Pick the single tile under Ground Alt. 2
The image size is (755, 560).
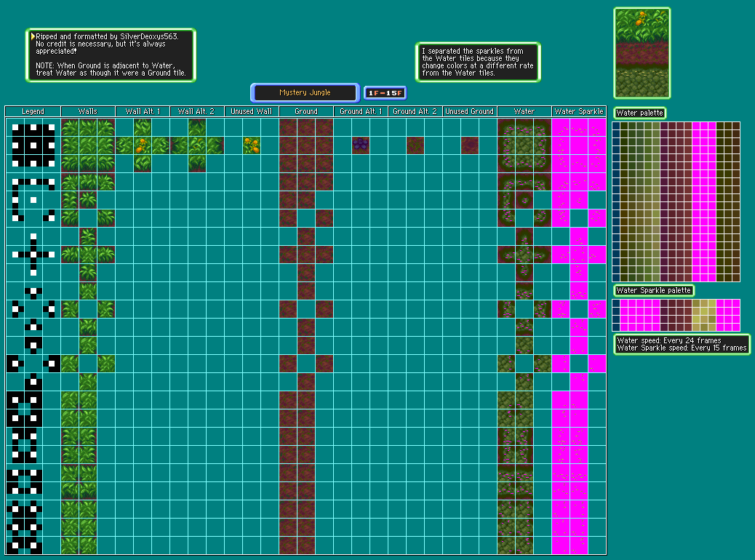point(415,145)
